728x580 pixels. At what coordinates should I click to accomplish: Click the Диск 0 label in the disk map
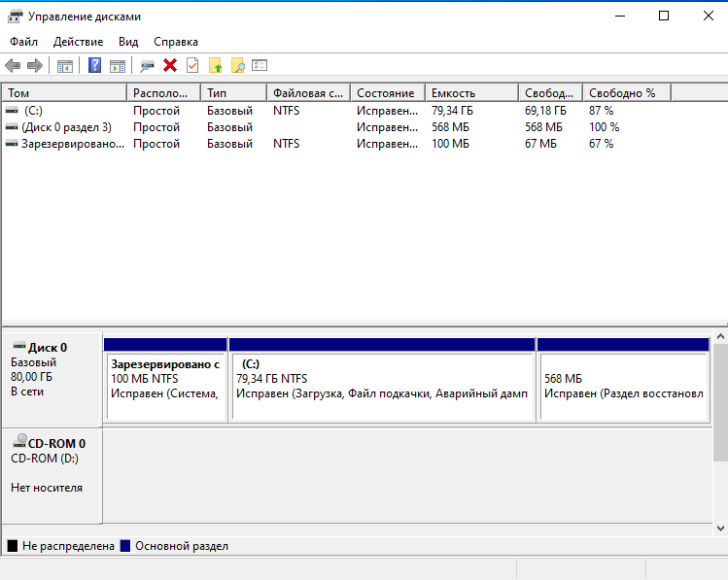48,348
